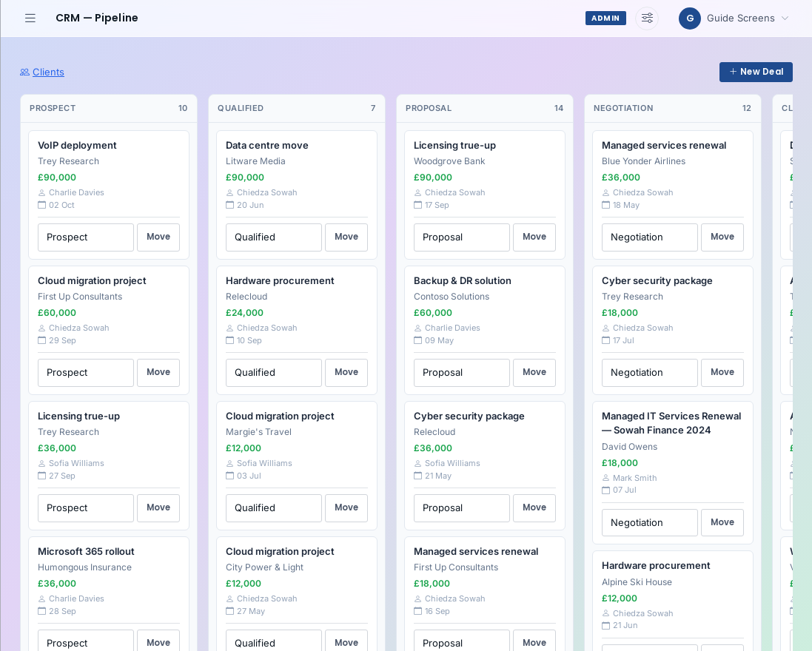
Task: Click the Contoso Solutions client name
Action: point(451,297)
